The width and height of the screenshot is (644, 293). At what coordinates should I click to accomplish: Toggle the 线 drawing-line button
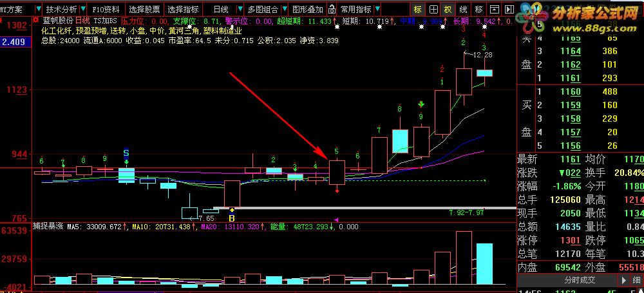(x=463, y=9)
